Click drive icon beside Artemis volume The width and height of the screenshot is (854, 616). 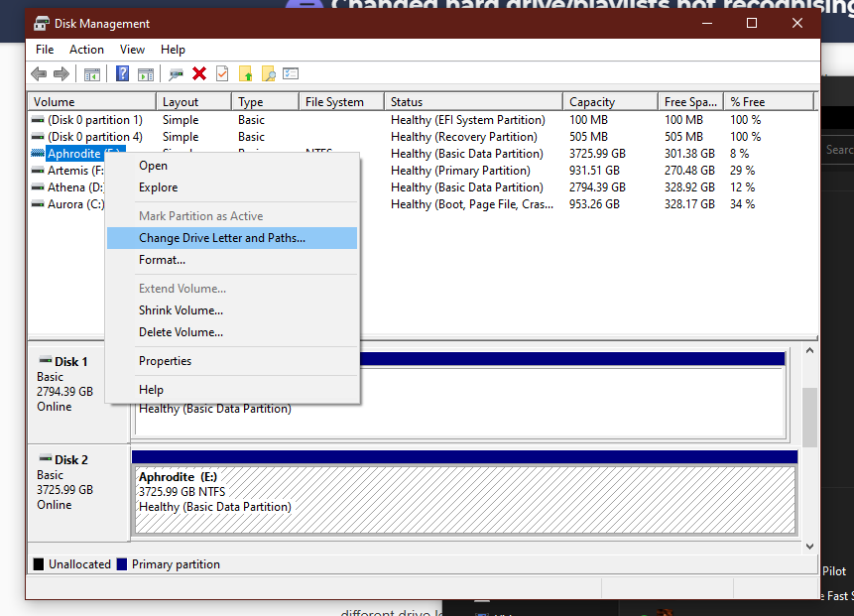click(x=38, y=170)
